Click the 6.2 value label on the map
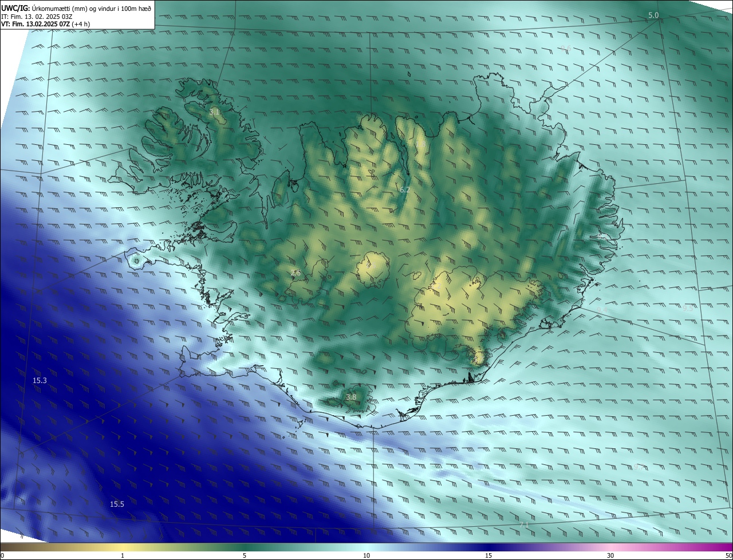 coord(405,190)
